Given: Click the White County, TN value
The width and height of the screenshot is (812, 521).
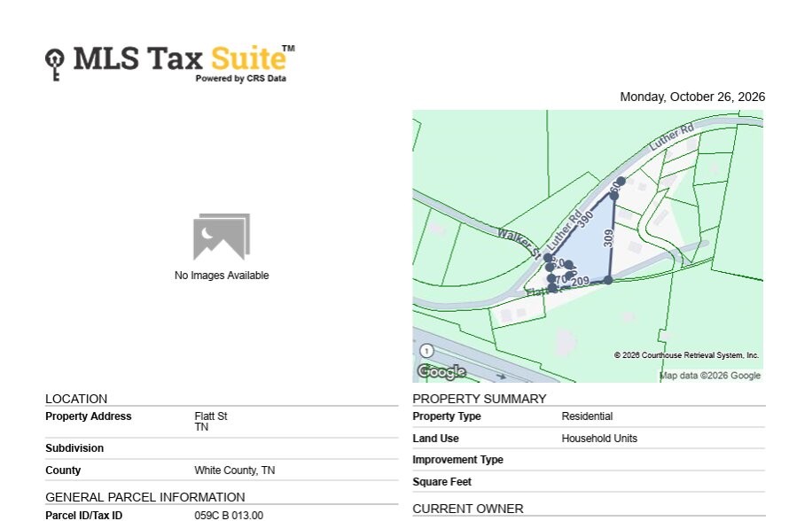Looking at the screenshot, I should point(235,470).
